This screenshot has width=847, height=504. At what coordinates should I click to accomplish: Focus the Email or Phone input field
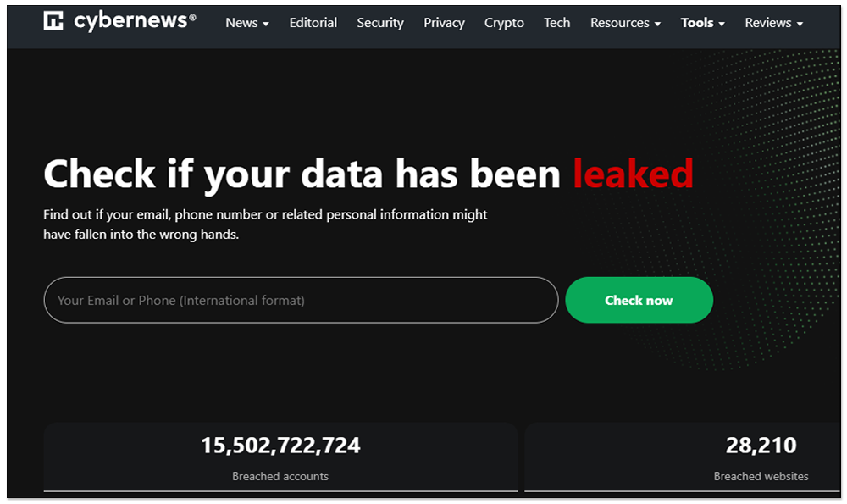tap(301, 301)
